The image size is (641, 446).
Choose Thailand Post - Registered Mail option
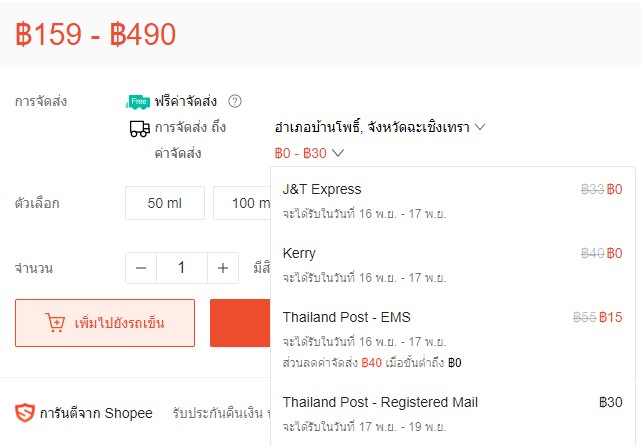453,414
